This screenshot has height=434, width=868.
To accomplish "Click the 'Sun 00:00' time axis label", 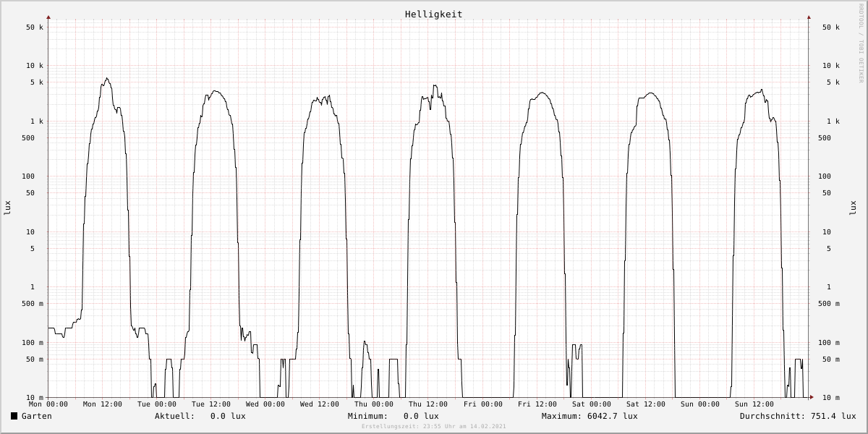I will pyautogui.click(x=700, y=404).
